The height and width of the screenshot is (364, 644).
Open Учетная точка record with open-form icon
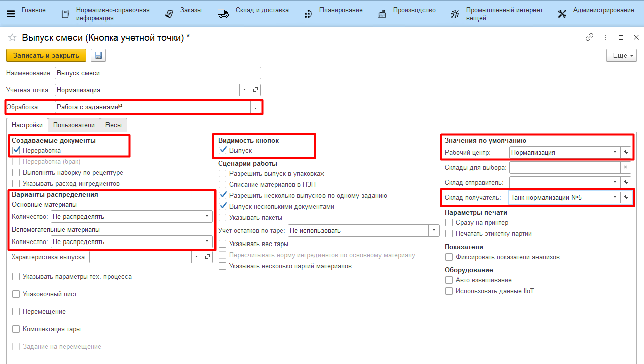[255, 90]
